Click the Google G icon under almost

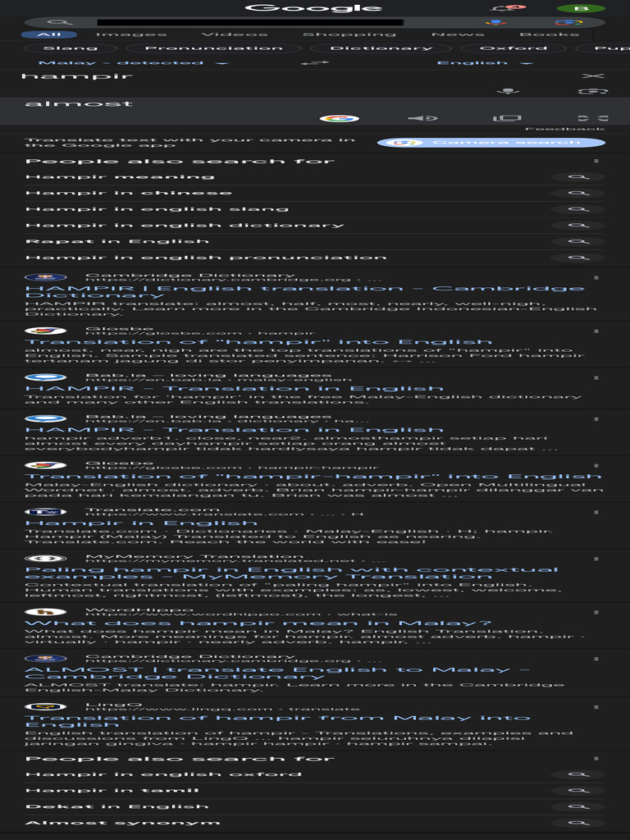pyautogui.click(x=339, y=118)
